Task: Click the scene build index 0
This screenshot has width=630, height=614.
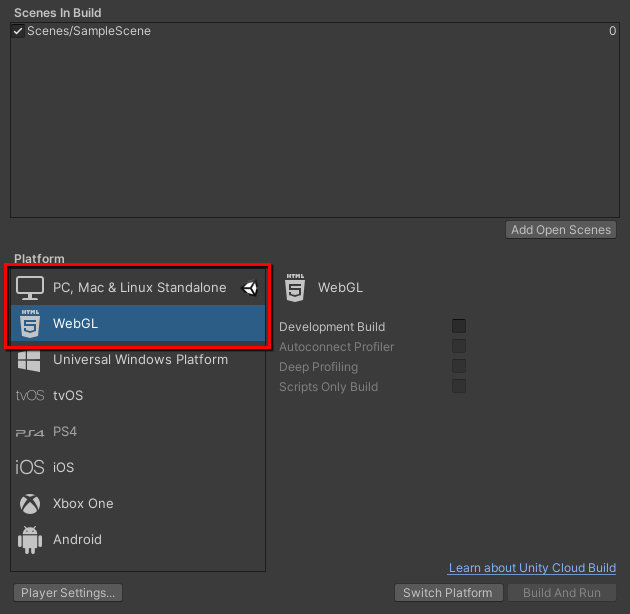Action: click(612, 31)
